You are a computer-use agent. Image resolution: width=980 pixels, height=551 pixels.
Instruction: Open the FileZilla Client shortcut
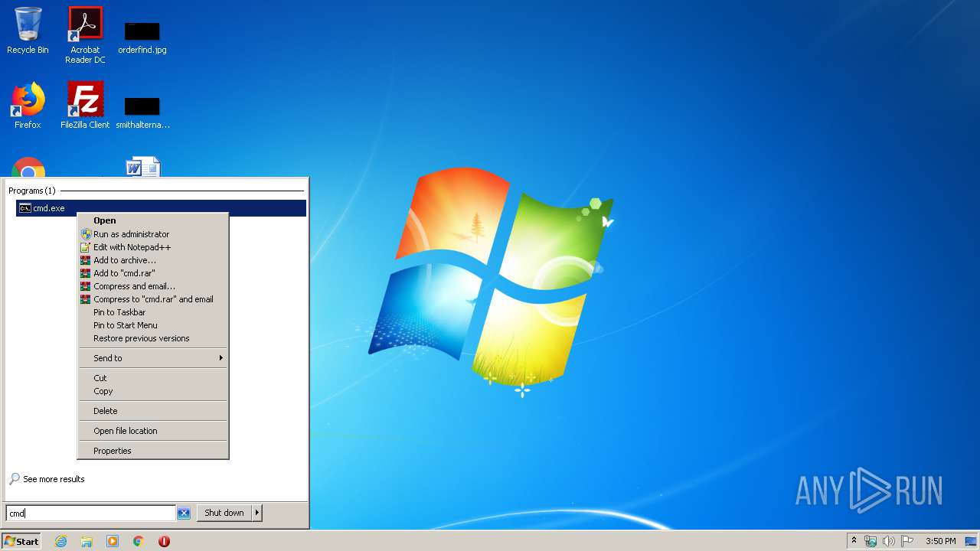pos(85,106)
